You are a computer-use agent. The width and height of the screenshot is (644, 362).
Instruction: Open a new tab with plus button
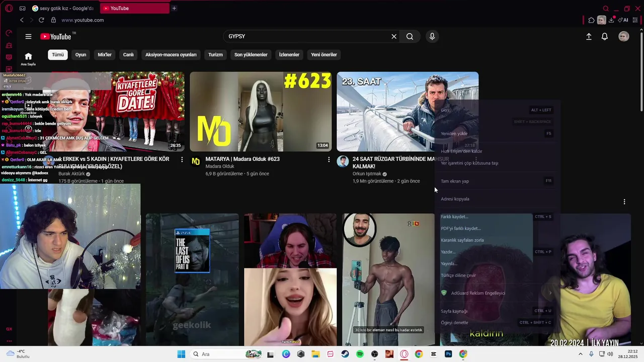click(x=174, y=8)
